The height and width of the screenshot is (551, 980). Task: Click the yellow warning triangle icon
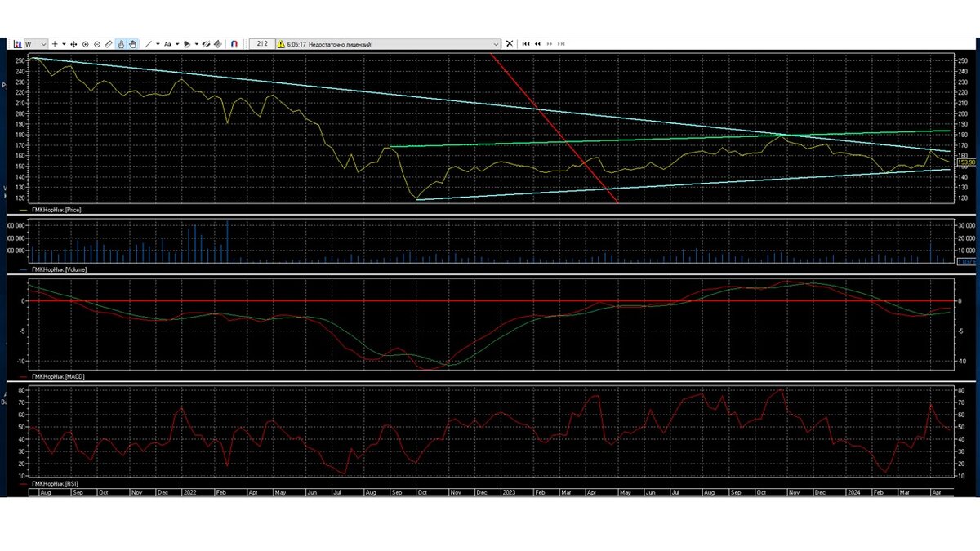(281, 44)
